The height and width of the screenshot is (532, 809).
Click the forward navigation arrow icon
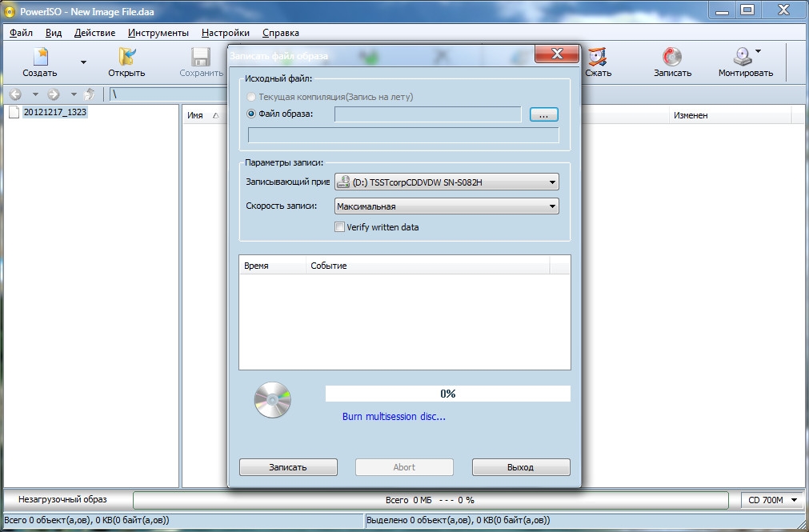[x=54, y=94]
